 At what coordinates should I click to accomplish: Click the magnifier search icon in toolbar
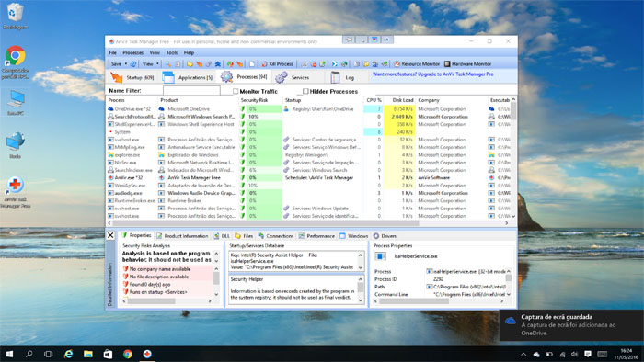pos(168,64)
